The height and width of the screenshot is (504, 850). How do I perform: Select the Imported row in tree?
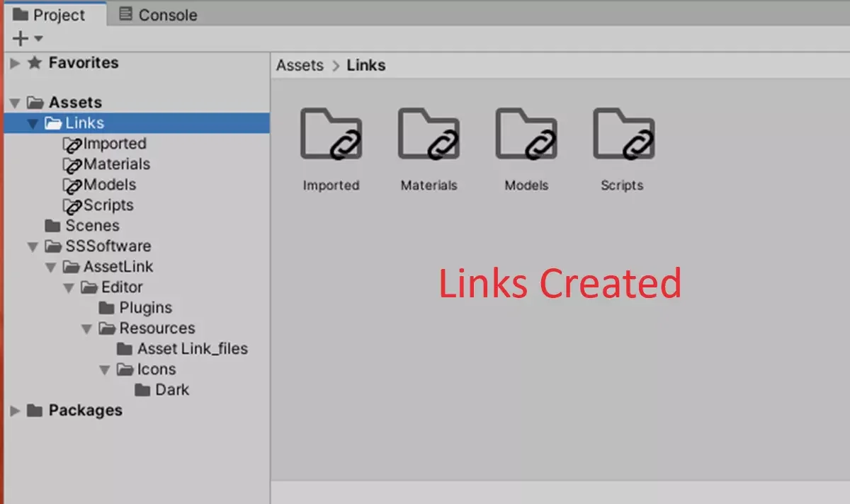137,144
